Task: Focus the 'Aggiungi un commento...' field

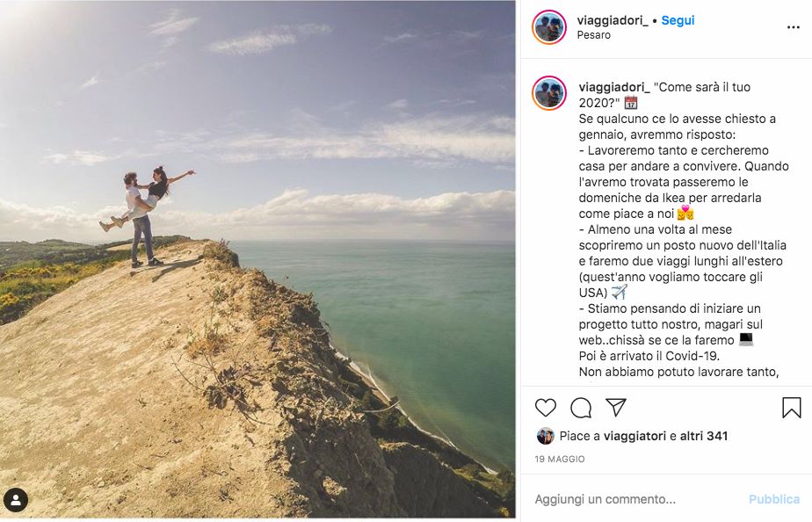Action: pyautogui.click(x=633, y=499)
